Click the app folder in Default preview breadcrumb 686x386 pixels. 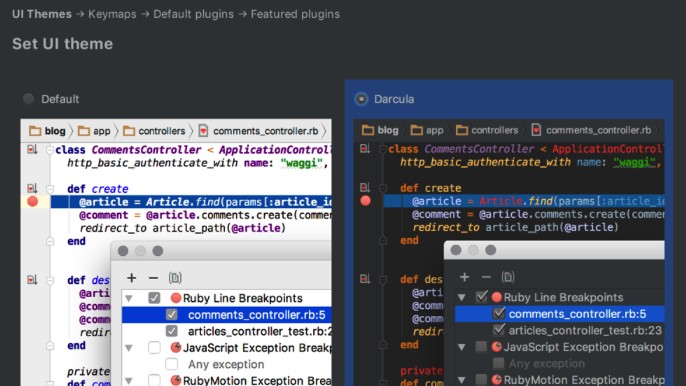(94, 131)
